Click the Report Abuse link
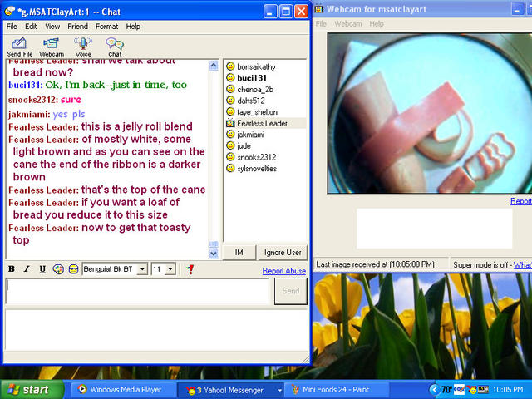The height and width of the screenshot is (399, 532). 284,271
